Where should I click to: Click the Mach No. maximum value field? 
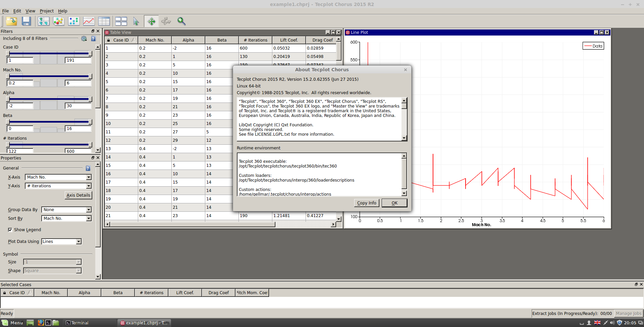click(78, 83)
